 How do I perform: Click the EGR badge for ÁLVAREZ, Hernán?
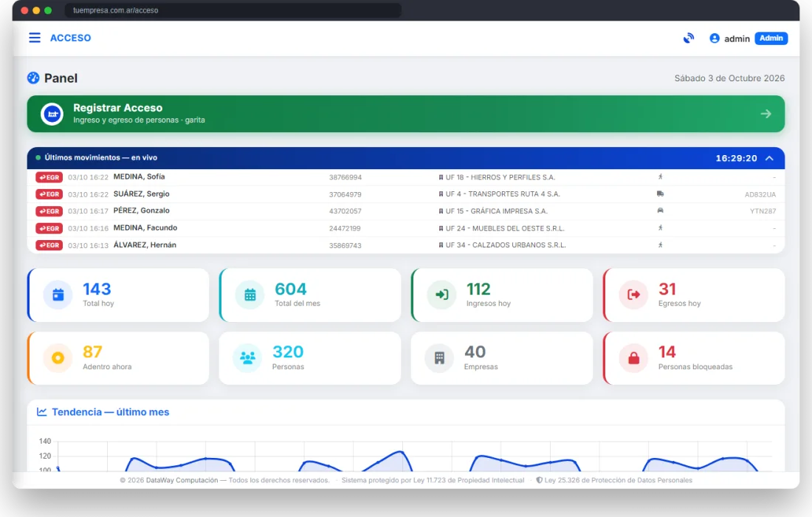click(49, 245)
